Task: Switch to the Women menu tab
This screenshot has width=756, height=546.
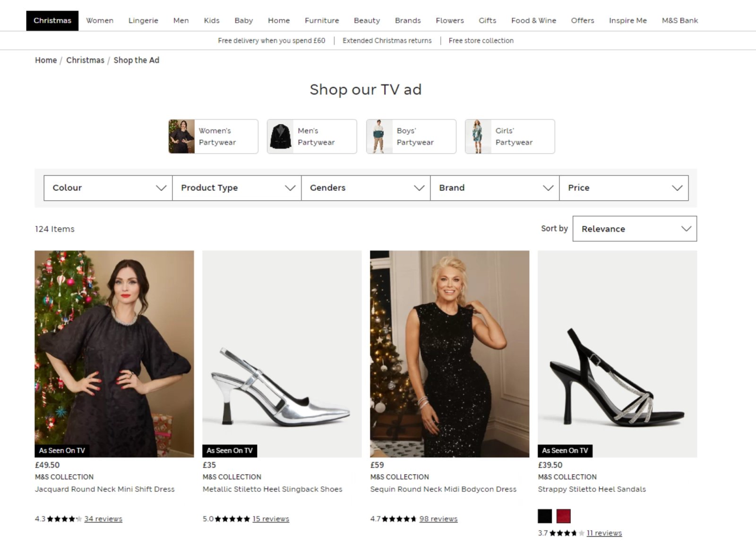Action: (x=99, y=20)
